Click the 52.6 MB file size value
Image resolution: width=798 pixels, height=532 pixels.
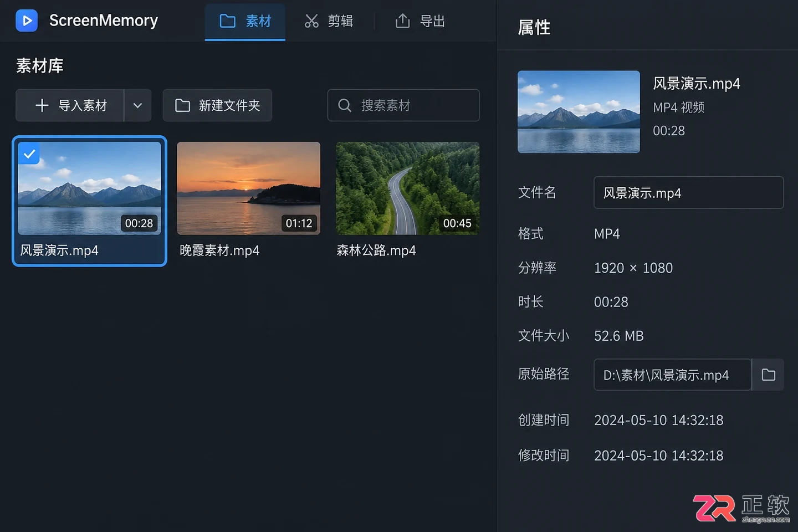[619, 336]
